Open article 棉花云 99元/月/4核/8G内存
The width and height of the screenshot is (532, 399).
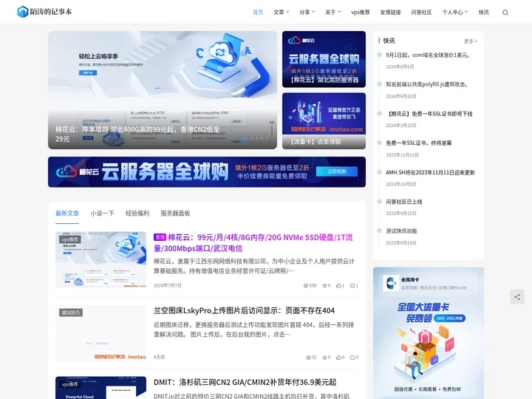[x=253, y=242]
